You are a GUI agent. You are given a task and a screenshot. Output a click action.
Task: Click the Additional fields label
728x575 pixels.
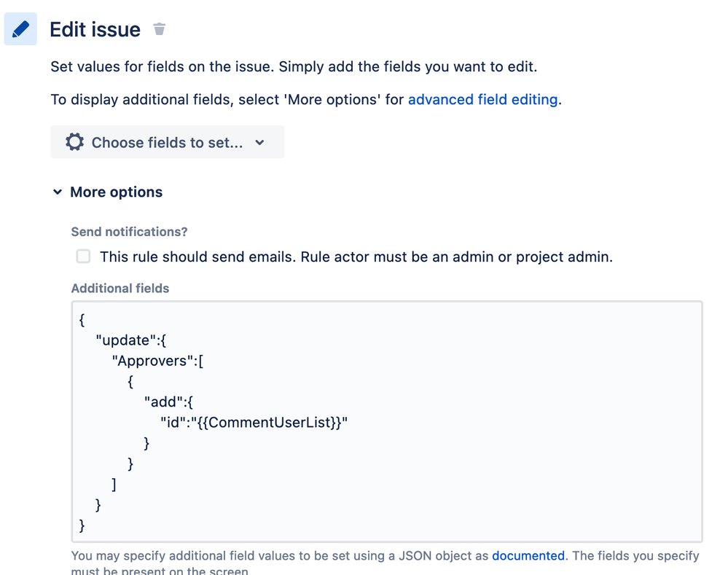pyautogui.click(x=120, y=289)
